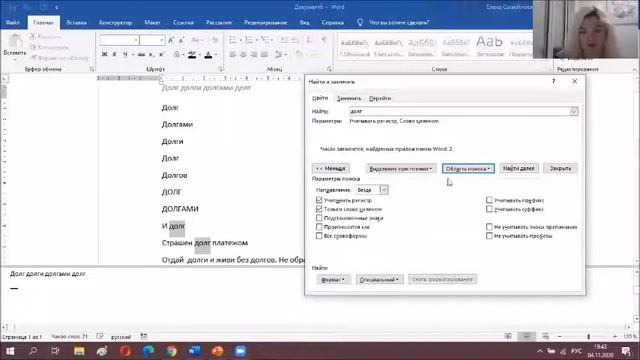Enable 'Произносится как' checkbox
The height and width of the screenshot is (360, 640).
(319, 227)
